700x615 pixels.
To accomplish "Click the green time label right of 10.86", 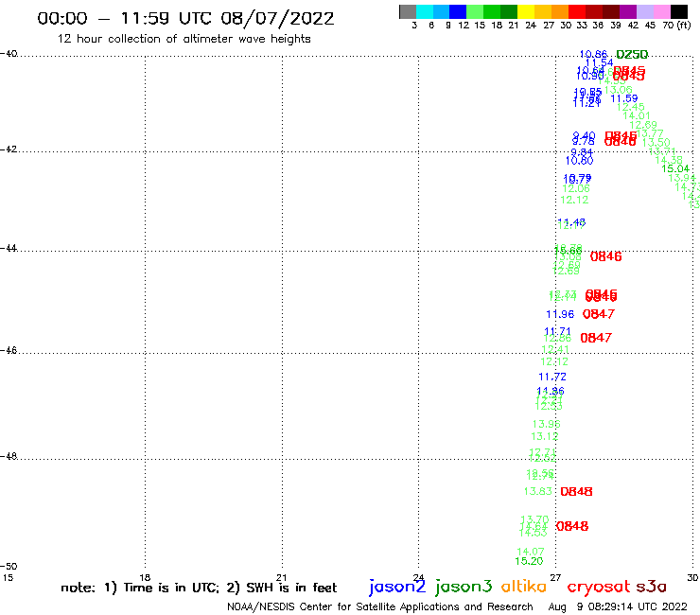I will point(632,55).
